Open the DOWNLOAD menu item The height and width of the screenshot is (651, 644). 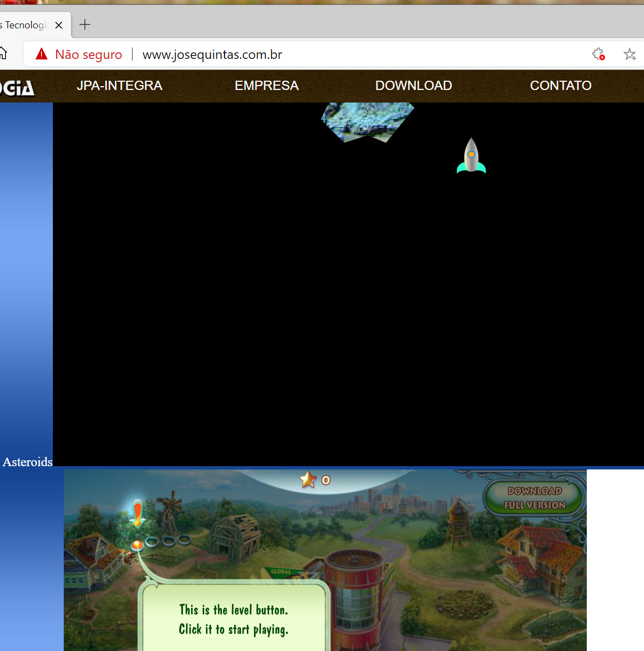(414, 86)
